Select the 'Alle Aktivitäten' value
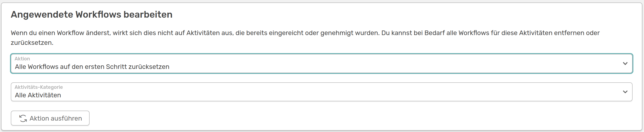Screen dimensions: 644x132 click(38, 95)
